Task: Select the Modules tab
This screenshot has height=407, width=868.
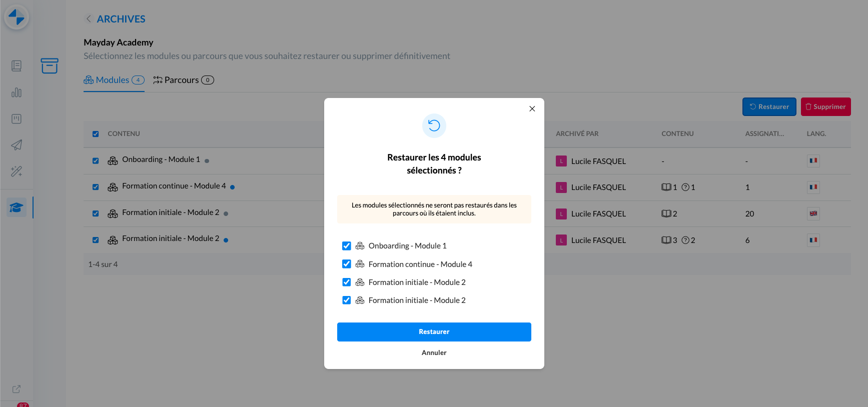Action: (x=114, y=80)
